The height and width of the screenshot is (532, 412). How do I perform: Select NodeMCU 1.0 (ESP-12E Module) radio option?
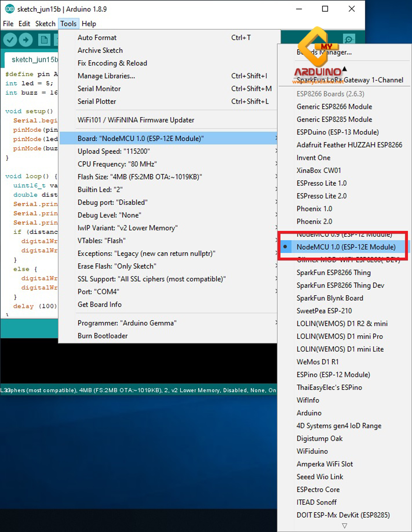tap(346, 247)
